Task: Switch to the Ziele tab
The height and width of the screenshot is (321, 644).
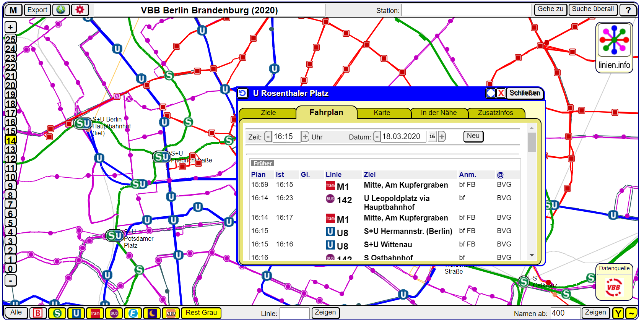Action: coord(268,113)
